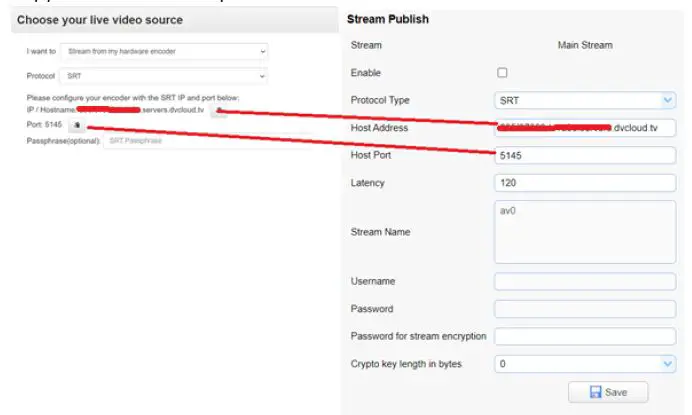Viewport: 692px width, 415px height.
Task: Click the 'Main Stream' label text
Action: click(x=584, y=45)
